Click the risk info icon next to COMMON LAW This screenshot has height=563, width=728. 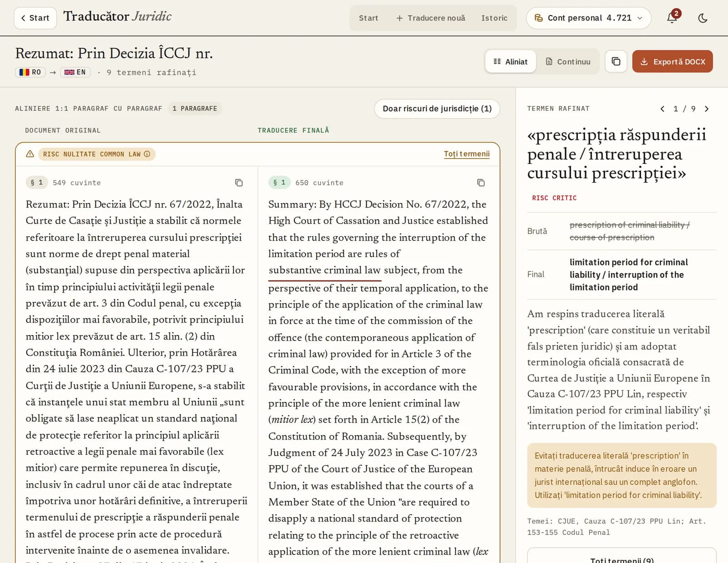pyautogui.click(x=147, y=154)
